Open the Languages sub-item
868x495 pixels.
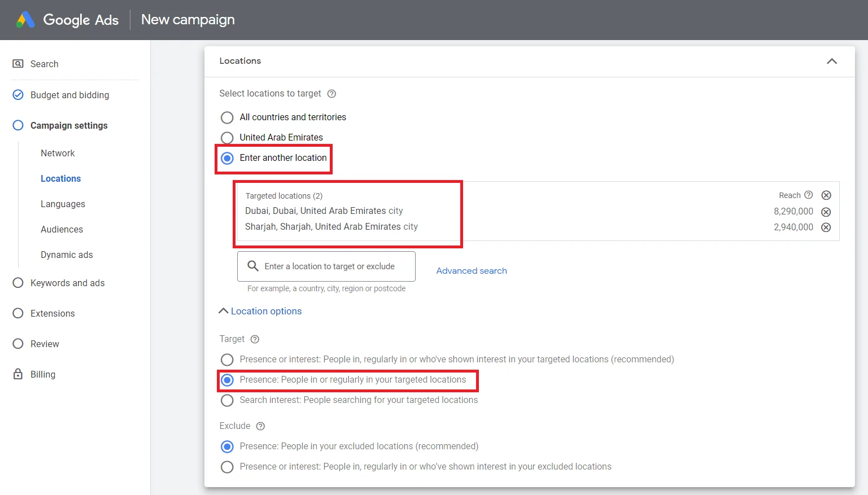63,204
